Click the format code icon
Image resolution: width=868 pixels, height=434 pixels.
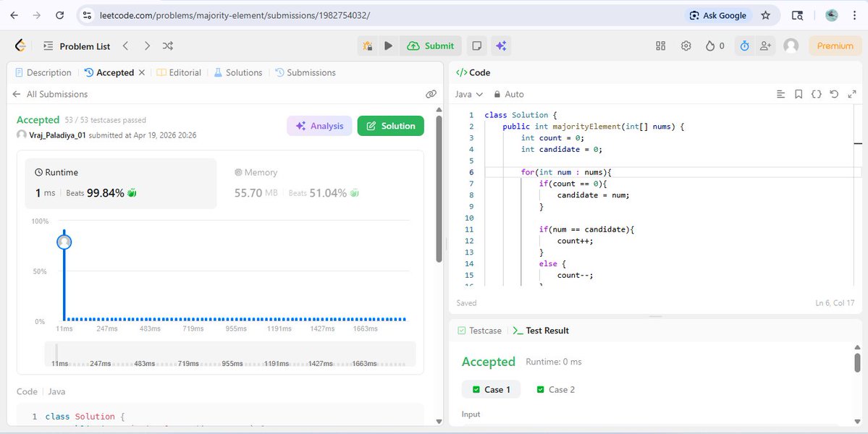781,95
